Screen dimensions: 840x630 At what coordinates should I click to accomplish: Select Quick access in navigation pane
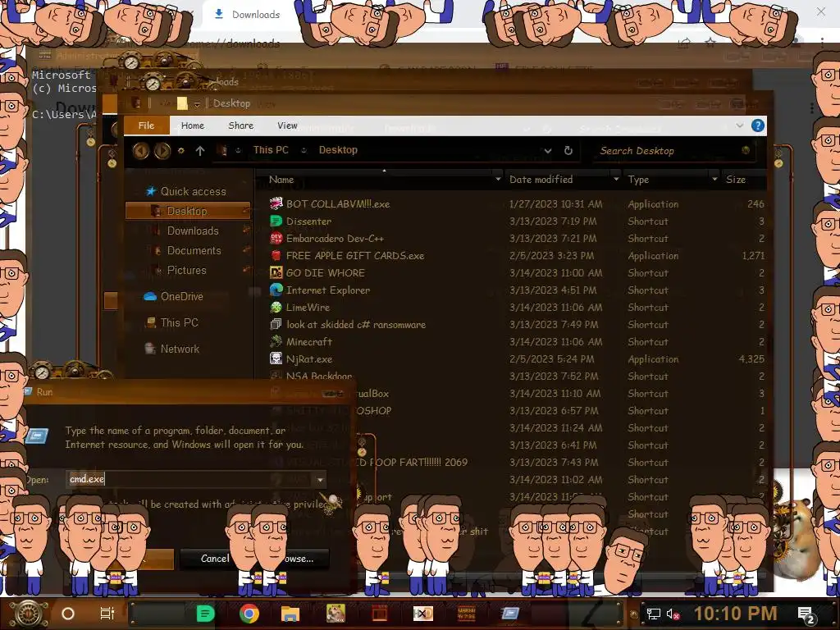point(193,191)
